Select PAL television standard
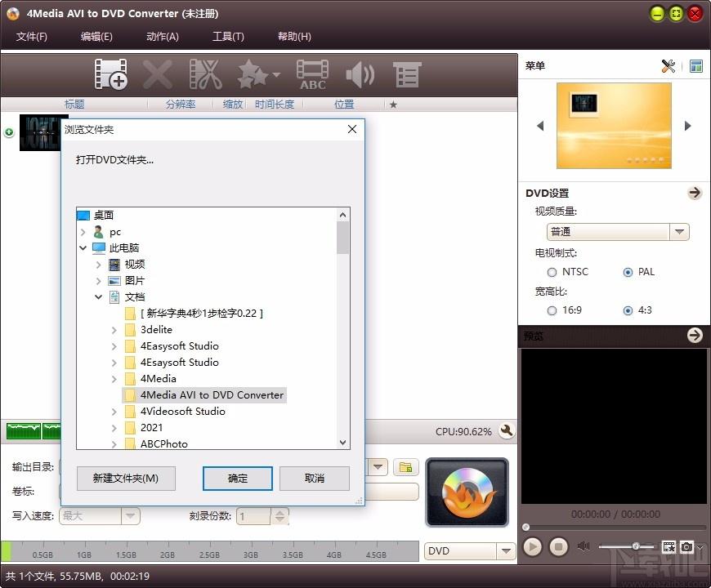711x588 pixels. coord(628,272)
